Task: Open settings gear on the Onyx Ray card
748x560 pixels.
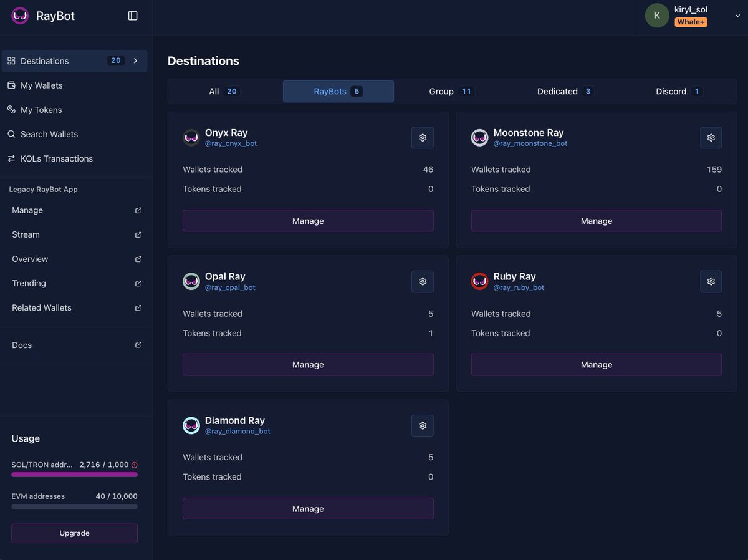Action: (422, 137)
